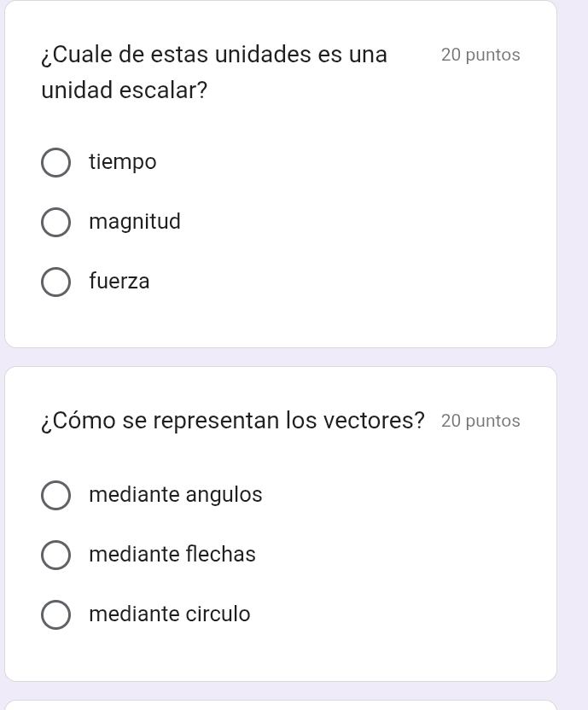Click the '20 puntos' label on vectors question
Viewport: 588px width, 710px height.
coord(481,421)
